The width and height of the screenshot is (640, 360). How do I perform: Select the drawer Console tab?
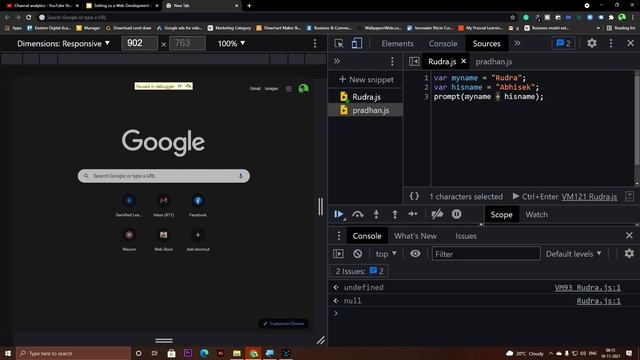(x=367, y=236)
